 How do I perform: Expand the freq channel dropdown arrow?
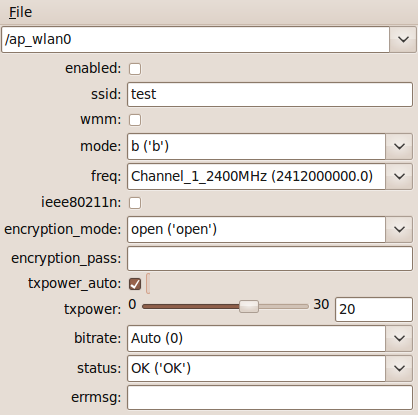pos(399,176)
